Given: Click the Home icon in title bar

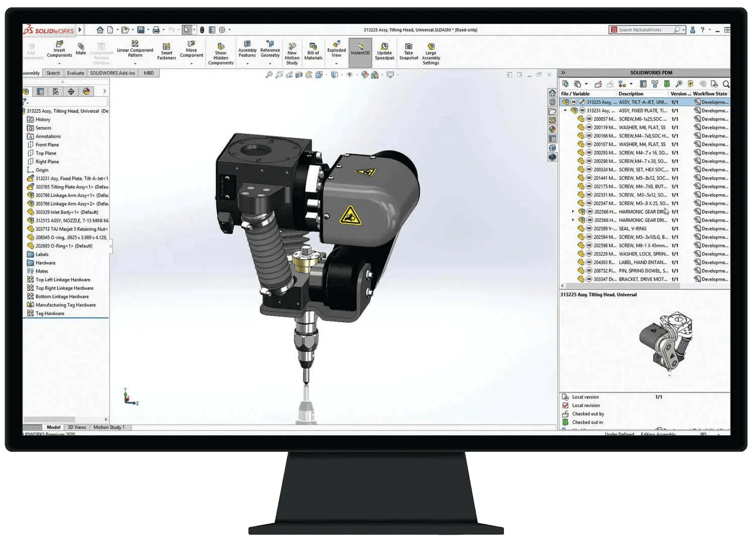Looking at the screenshot, I should point(100,30).
